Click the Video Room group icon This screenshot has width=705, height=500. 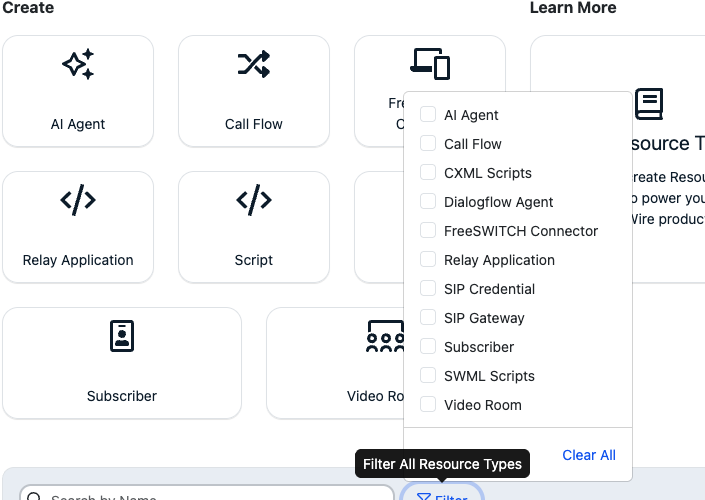[385, 337]
